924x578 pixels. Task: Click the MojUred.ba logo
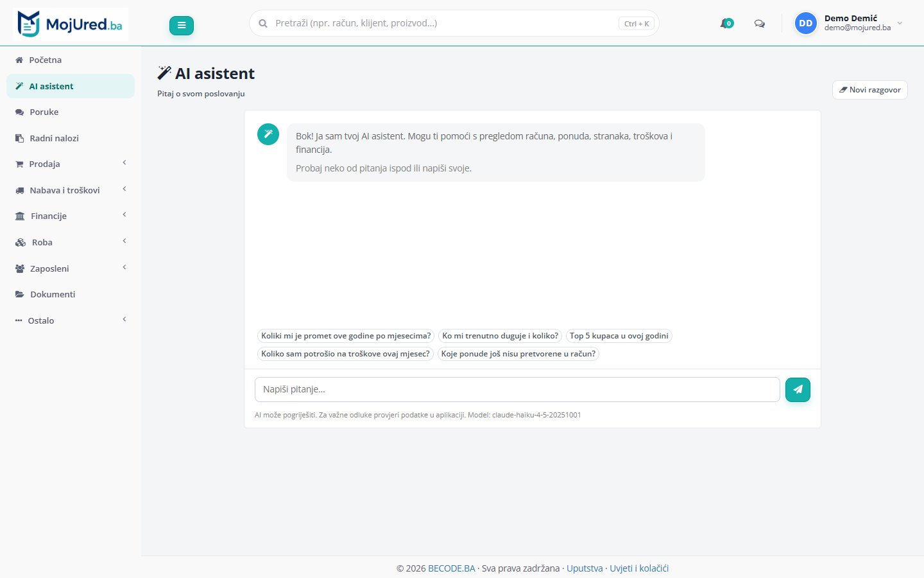tap(71, 24)
